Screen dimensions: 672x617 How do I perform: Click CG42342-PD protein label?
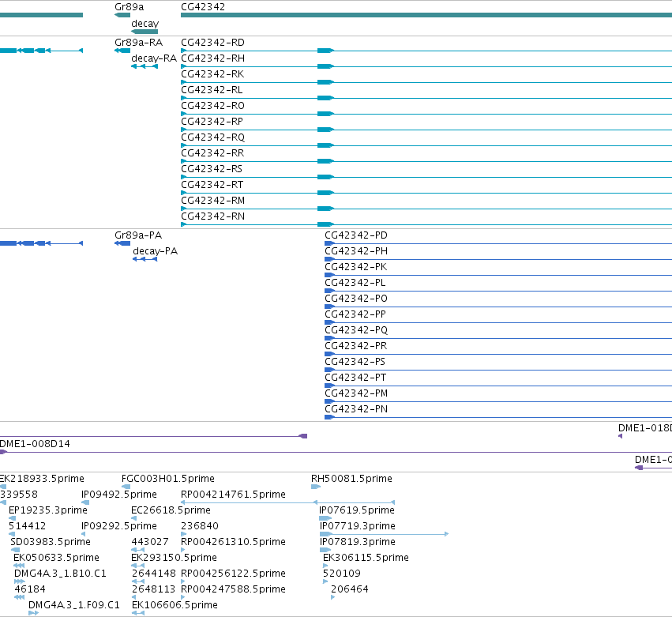click(x=355, y=235)
